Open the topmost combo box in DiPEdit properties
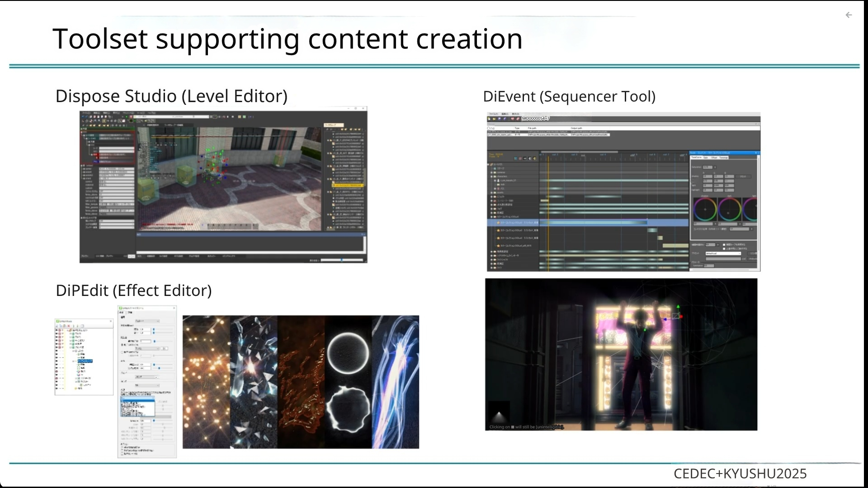868x488 pixels. pyautogui.click(x=147, y=321)
